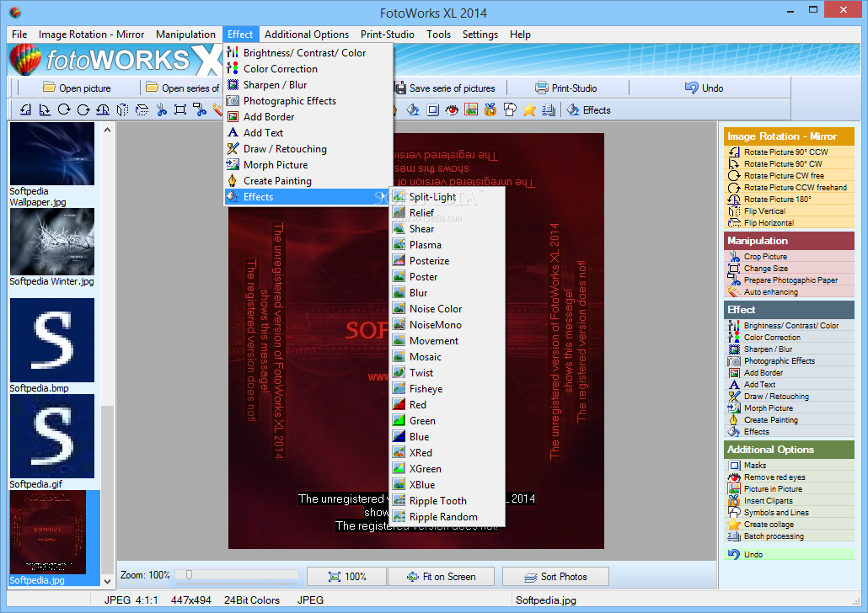Click the thumbnail list scroll down arrow

107,582
